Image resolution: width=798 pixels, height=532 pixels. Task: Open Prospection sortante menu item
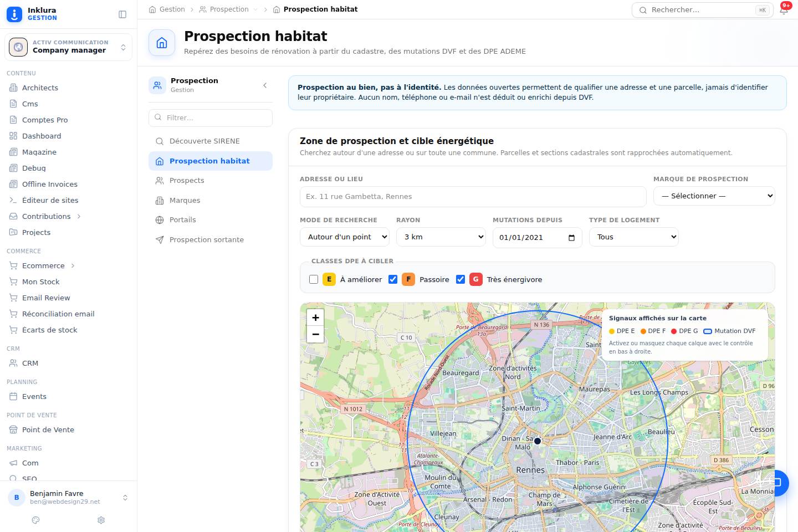(211, 240)
